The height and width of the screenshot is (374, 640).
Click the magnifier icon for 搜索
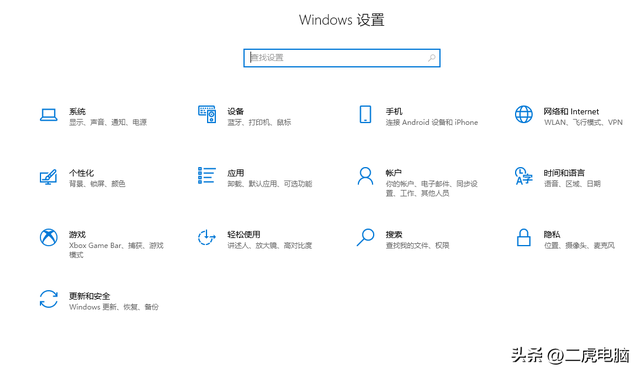tap(365, 237)
